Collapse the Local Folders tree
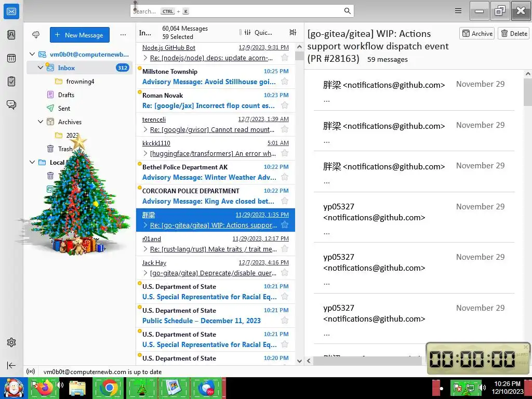Image resolution: width=532 pixels, height=399 pixels. [32, 162]
